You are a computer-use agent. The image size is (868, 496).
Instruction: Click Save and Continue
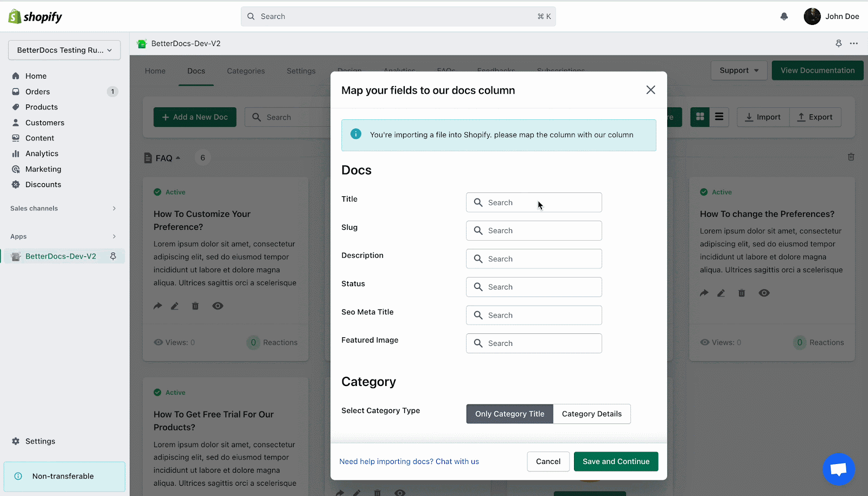[x=616, y=461]
